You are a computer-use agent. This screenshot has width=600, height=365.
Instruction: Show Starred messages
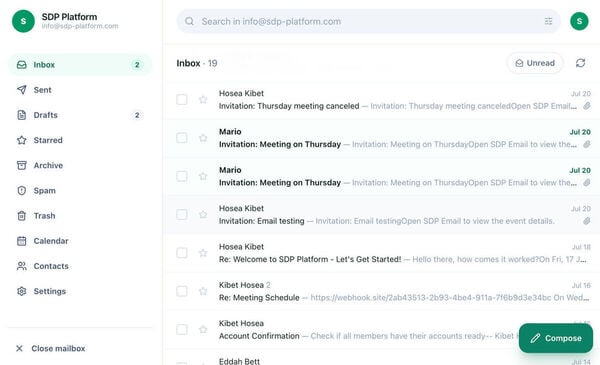pyautogui.click(x=80, y=140)
